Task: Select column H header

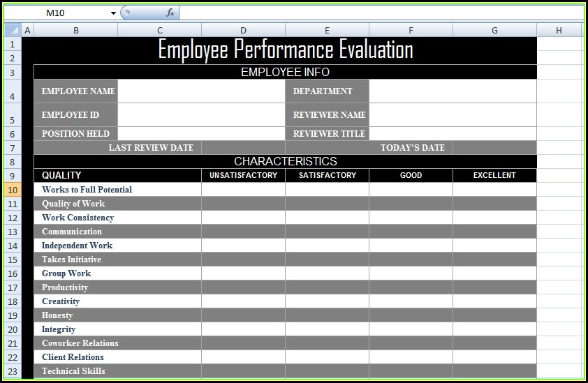Action: 559,30
